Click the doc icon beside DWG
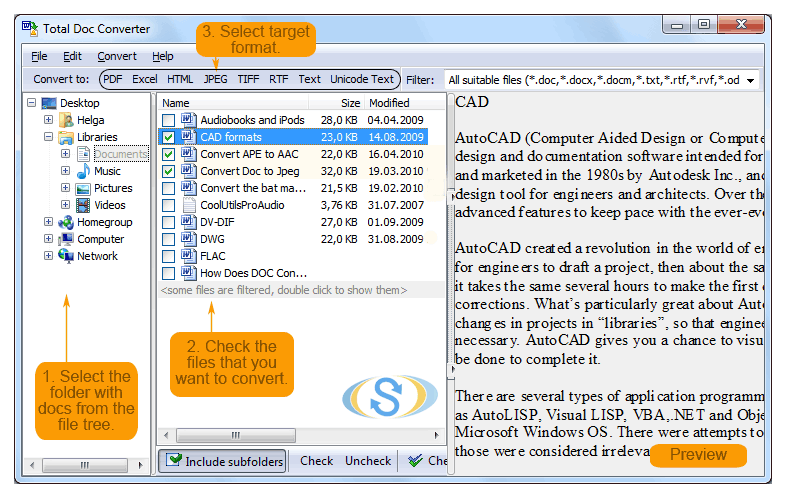This screenshot has width=786, height=498. click(188, 239)
